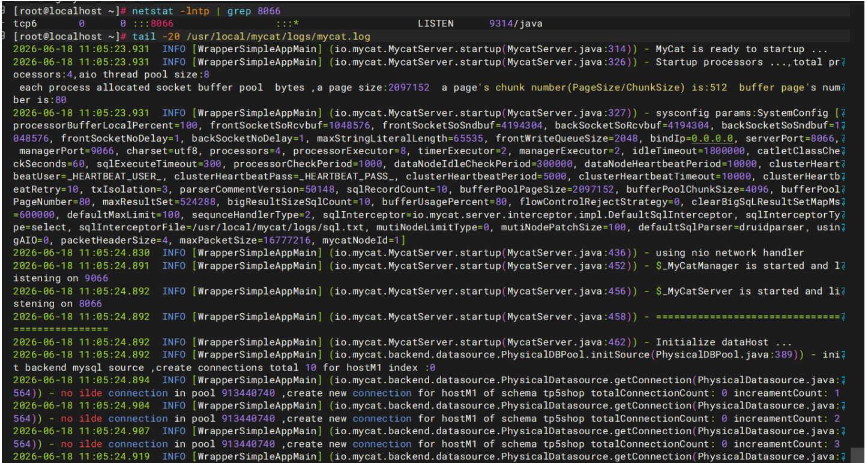Viewport: 868px width, 463px height.
Task: Select 'idleTimeout=1800000' parameter
Action: 688,151
